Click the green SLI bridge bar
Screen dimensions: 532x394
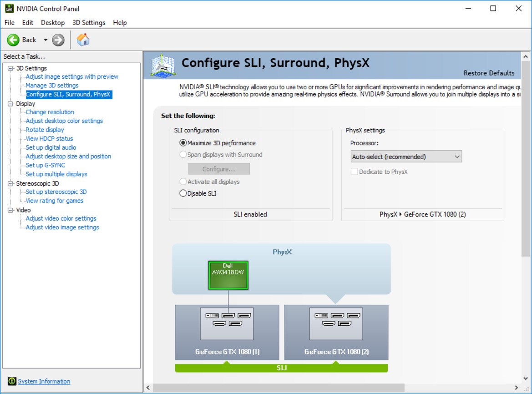coord(281,368)
